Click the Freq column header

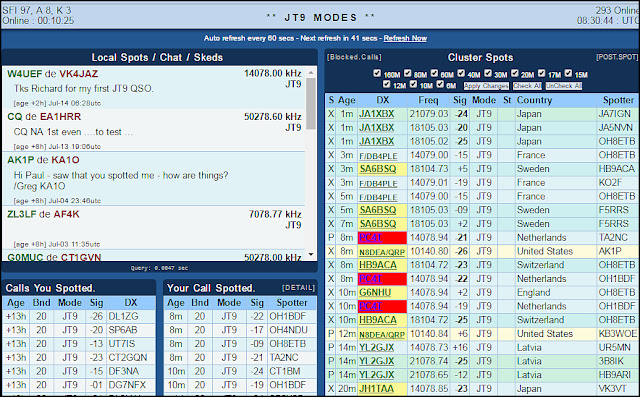click(428, 100)
